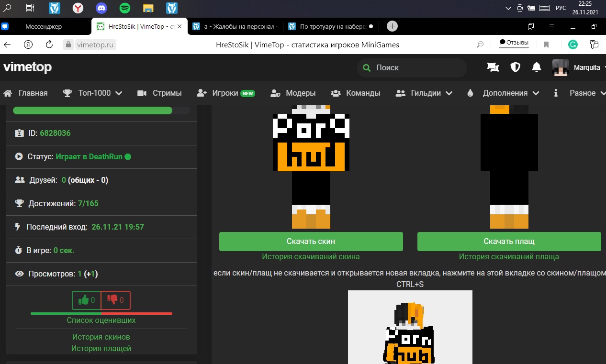Expand the Топ-1000 dropdown menu

[x=93, y=93]
